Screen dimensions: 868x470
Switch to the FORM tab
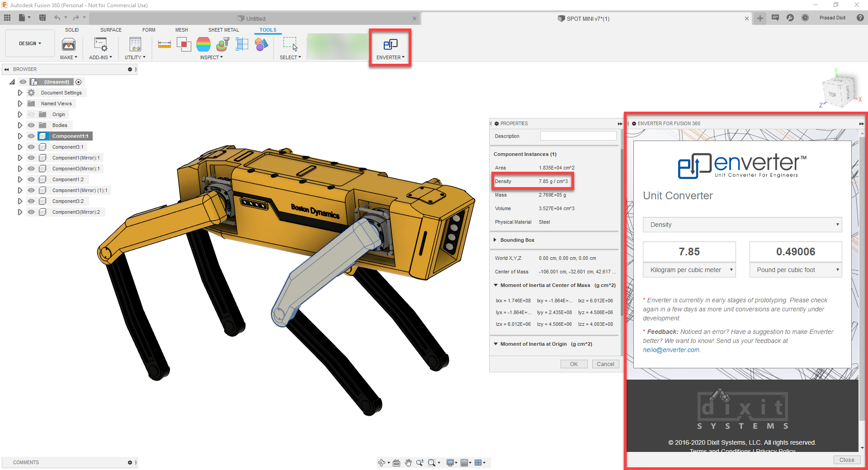pos(149,30)
